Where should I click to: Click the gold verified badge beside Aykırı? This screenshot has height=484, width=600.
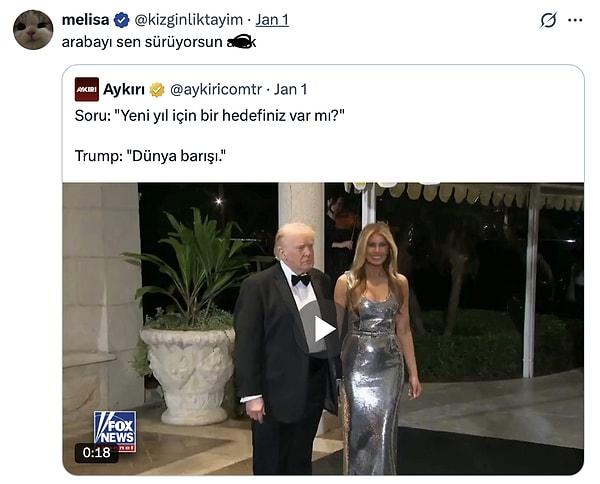(157, 90)
